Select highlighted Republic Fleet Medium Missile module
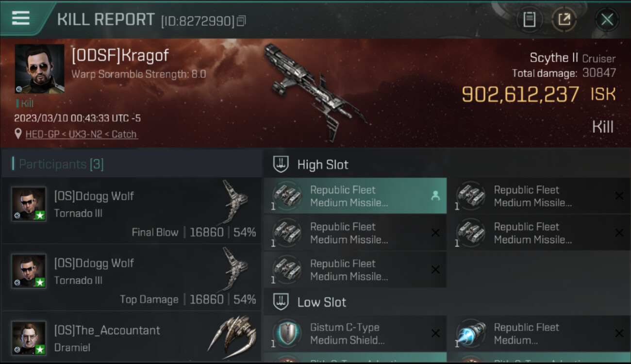Screen dimensions: 631x364 (355, 196)
